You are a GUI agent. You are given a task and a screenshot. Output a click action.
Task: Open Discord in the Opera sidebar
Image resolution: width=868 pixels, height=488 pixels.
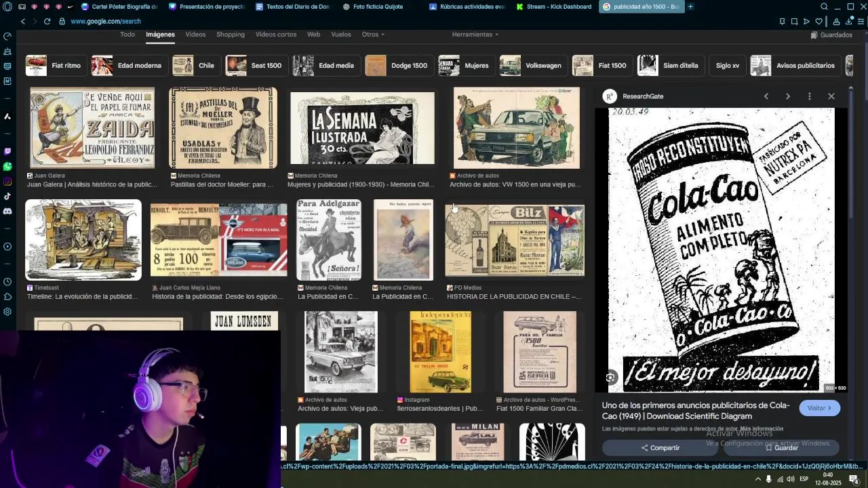click(x=7, y=211)
